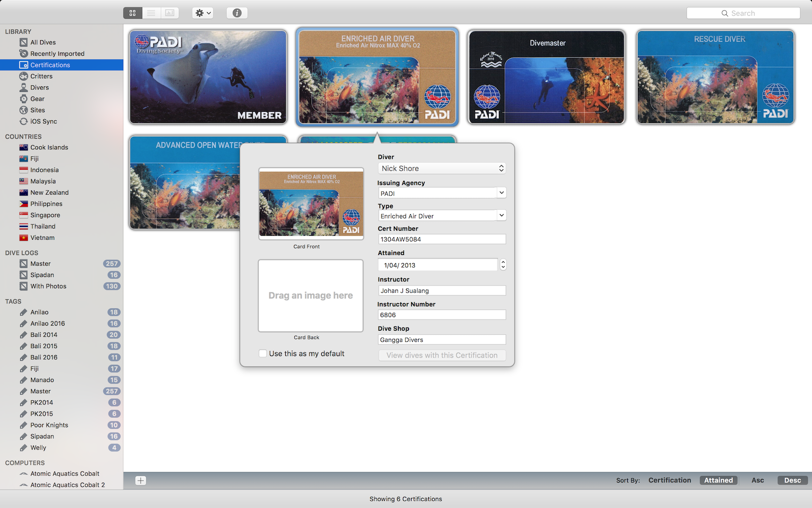Expand the Issuing Agency combo box arrow
This screenshot has height=508, width=812.
tap(501, 193)
